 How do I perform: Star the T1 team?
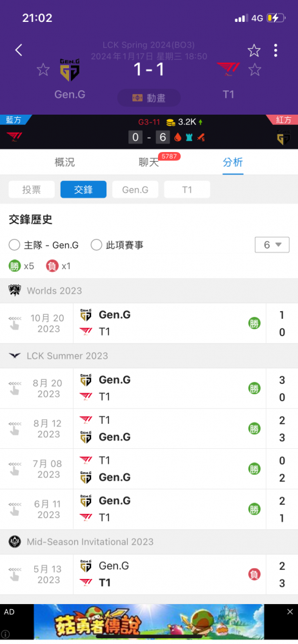click(255, 70)
